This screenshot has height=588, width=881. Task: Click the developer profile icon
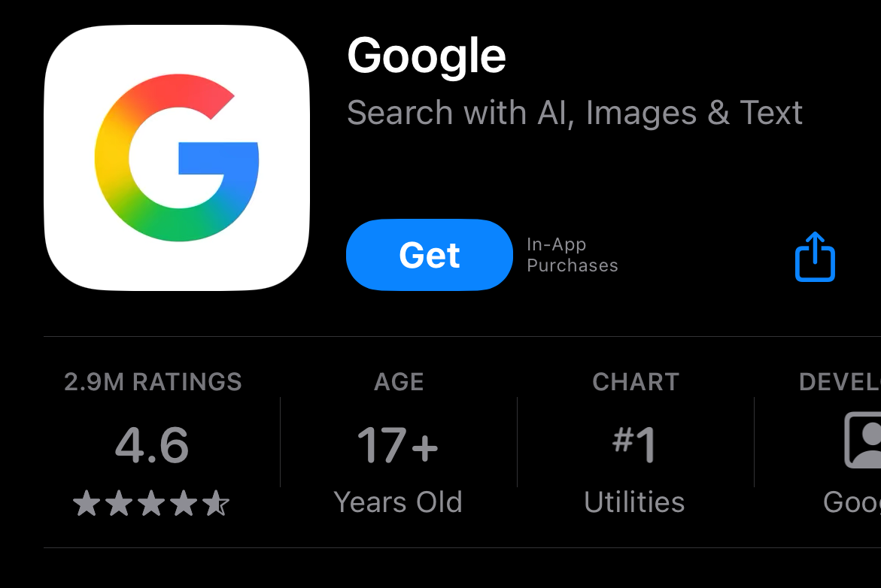point(863,441)
